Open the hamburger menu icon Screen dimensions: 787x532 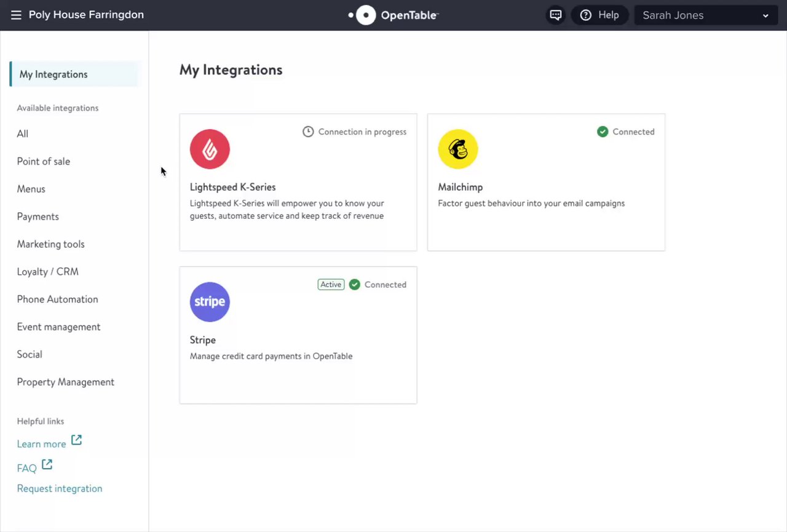click(16, 15)
